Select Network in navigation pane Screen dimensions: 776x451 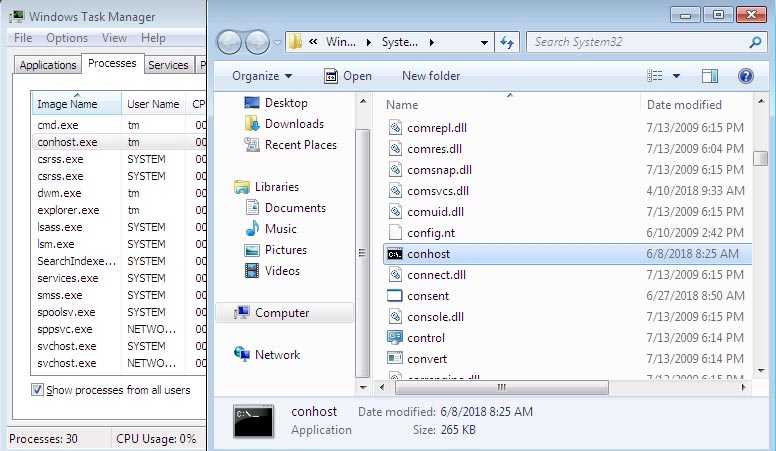pos(267,354)
